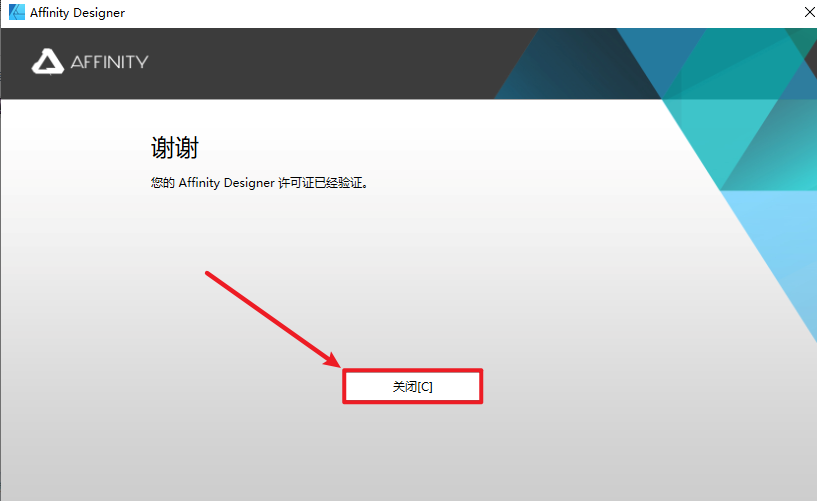Click the AFFINITY wordmark text
The image size is (817, 501).
click(x=109, y=62)
